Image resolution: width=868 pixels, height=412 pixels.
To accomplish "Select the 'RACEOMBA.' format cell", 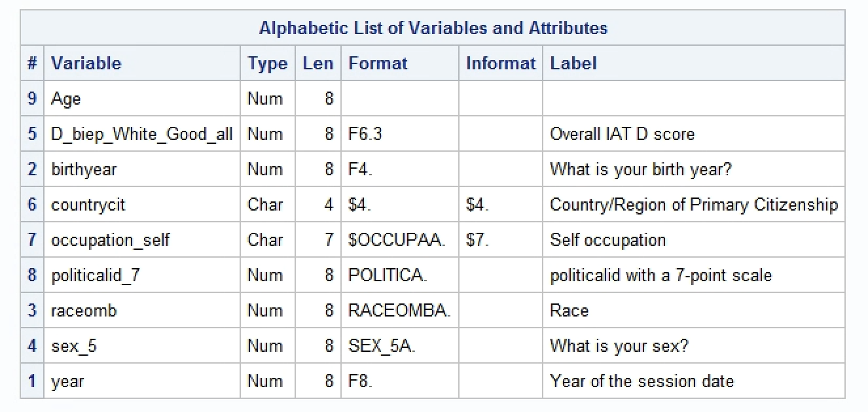I will 399,311.
